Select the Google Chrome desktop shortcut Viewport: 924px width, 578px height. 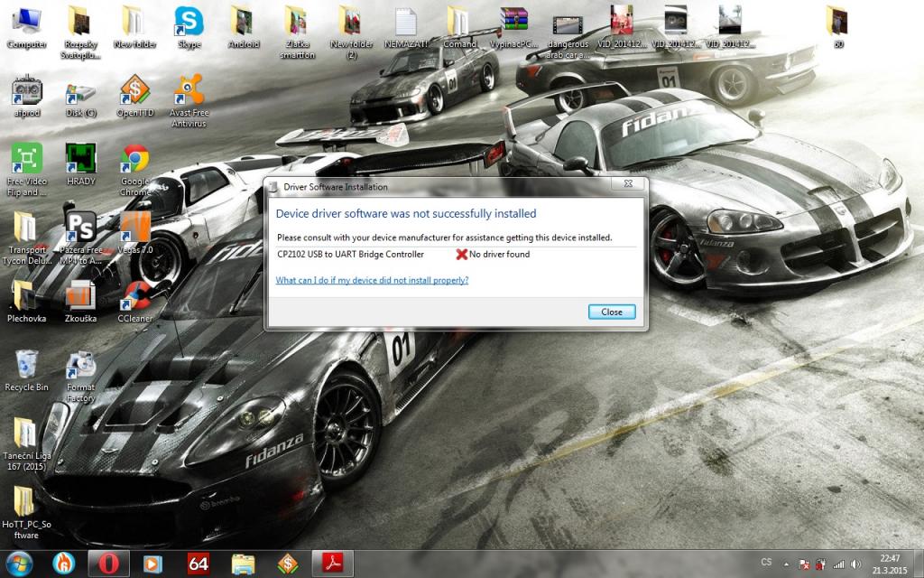pos(134,167)
